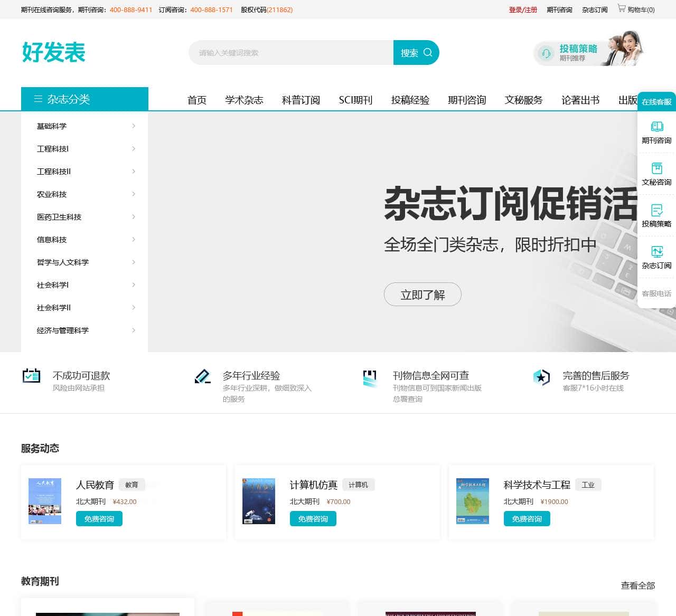The image size is (676, 616).
Task: Click the 杂志分类 hamburger menu icon
Action: coord(38,99)
